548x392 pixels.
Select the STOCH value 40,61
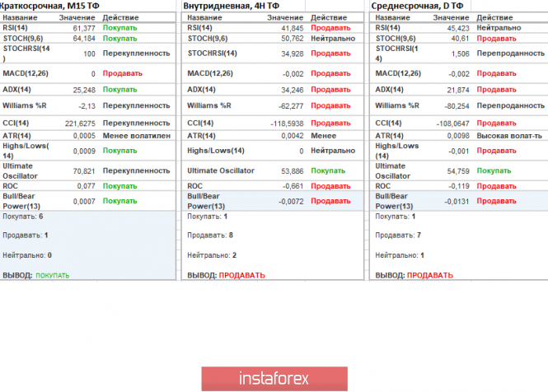click(460, 39)
